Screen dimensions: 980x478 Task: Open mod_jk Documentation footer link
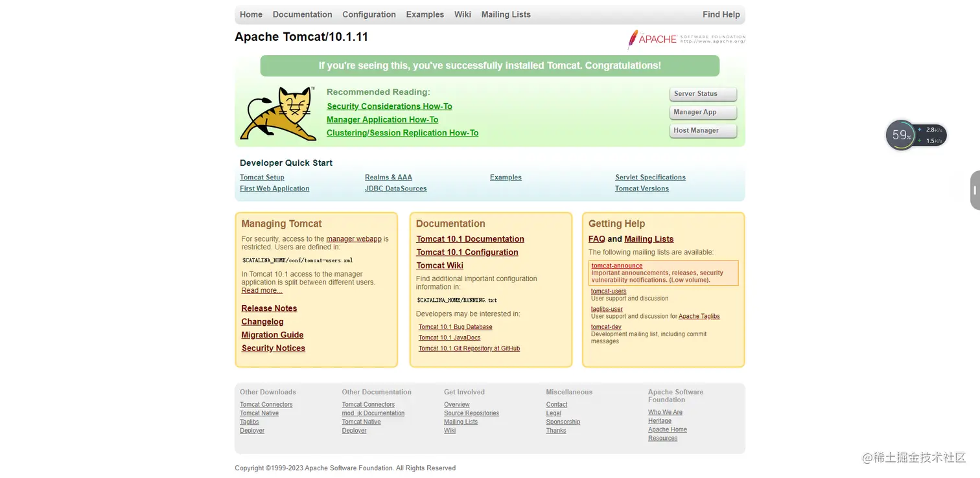coord(373,413)
